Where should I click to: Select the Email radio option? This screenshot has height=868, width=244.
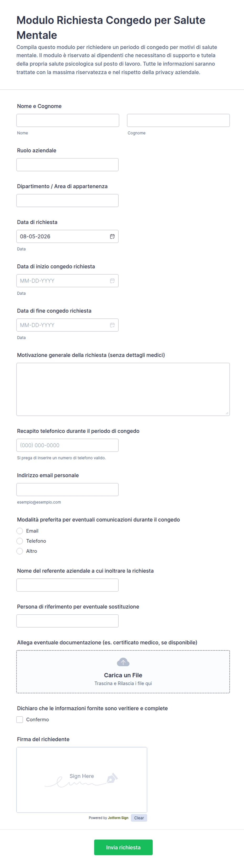click(20, 531)
